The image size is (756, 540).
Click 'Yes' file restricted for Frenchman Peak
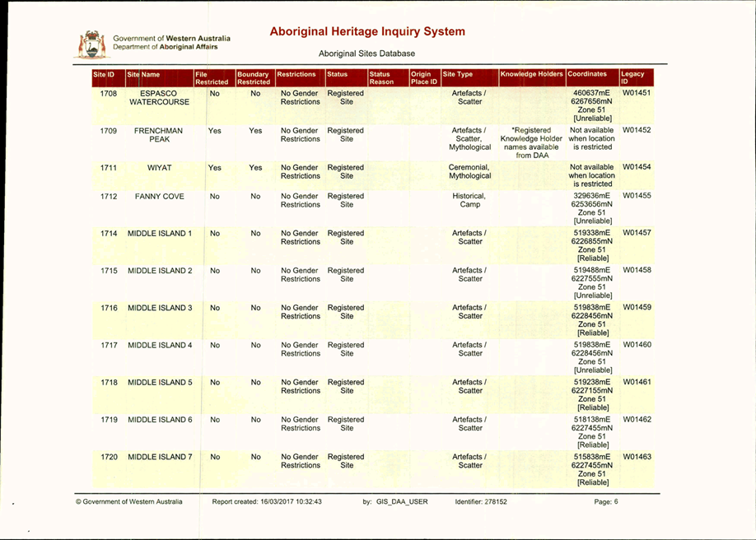[x=215, y=131]
